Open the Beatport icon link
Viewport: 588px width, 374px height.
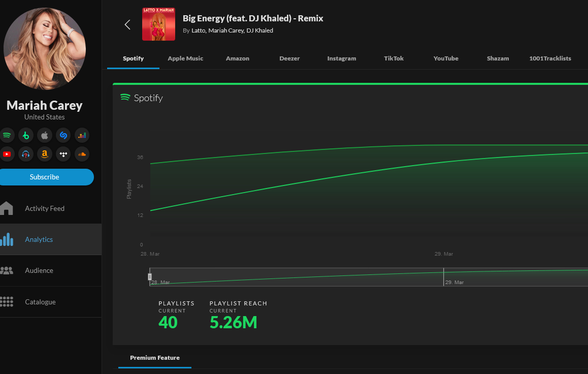(x=26, y=135)
